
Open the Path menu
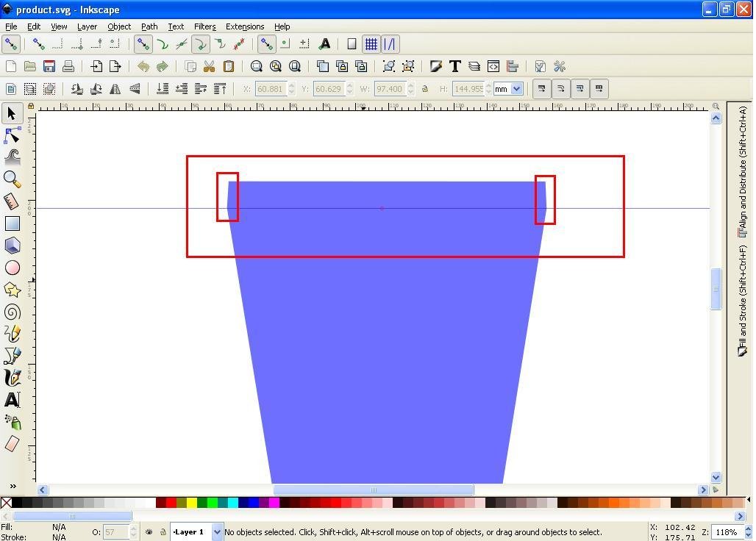[149, 26]
